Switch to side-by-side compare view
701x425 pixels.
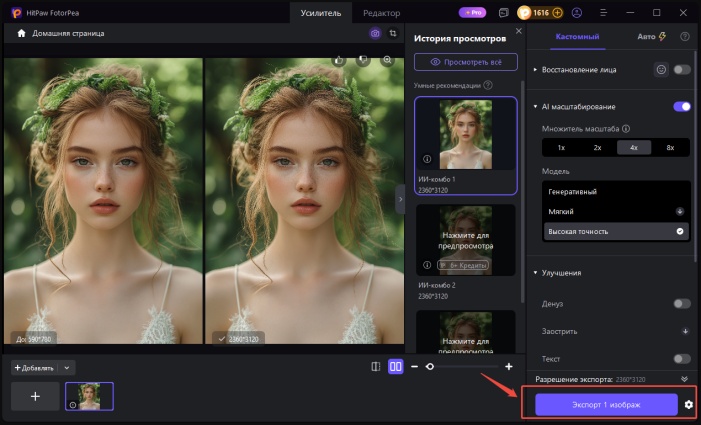click(x=396, y=366)
